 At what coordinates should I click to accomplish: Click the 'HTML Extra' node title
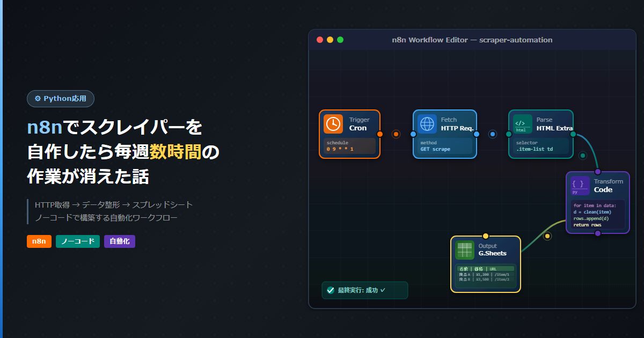[554, 128]
